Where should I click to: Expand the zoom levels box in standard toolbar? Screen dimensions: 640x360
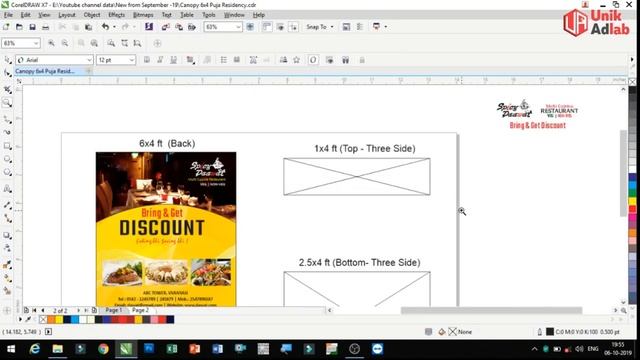coord(238,27)
